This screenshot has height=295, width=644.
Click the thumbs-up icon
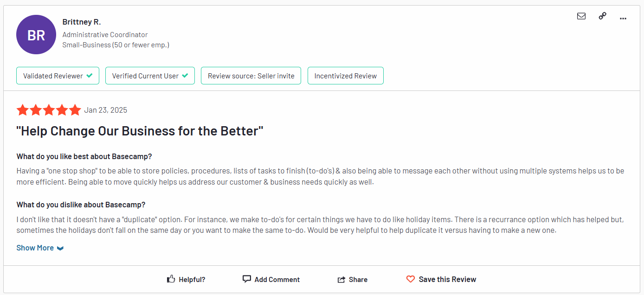[171, 279]
